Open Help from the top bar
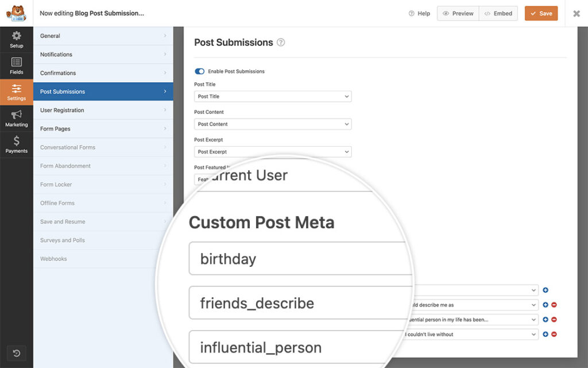Image resolution: width=588 pixels, height=368 pixels. [420, 13]
